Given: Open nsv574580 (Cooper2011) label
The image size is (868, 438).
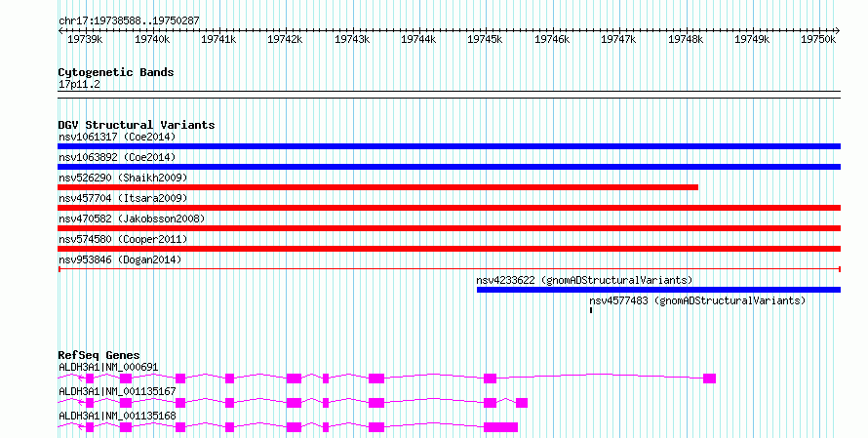Looking at the screenshot, I should (x=123, y=239).
